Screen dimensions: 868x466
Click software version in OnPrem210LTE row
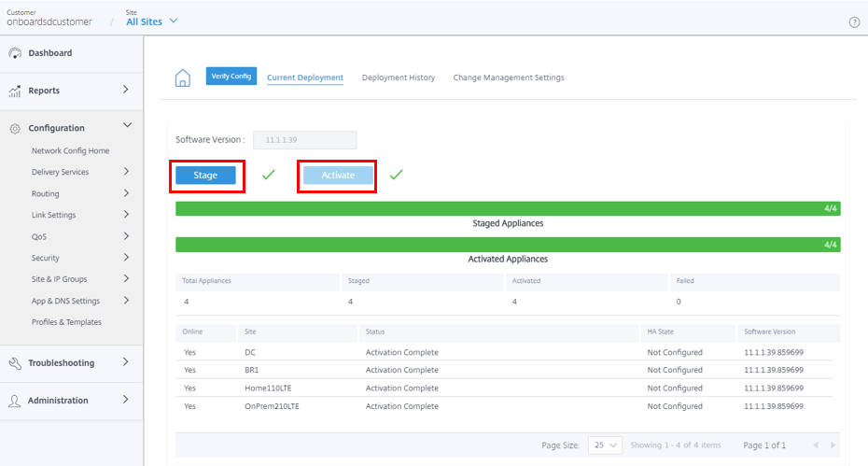click(x=774, y=406)
